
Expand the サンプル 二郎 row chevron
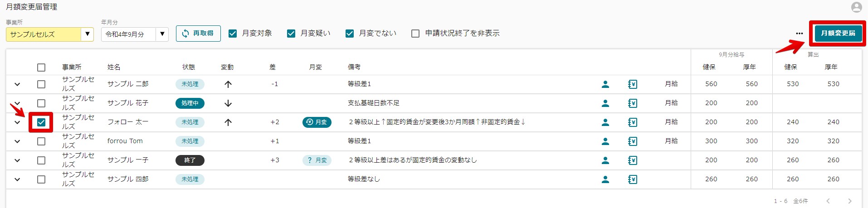point(17,84)
